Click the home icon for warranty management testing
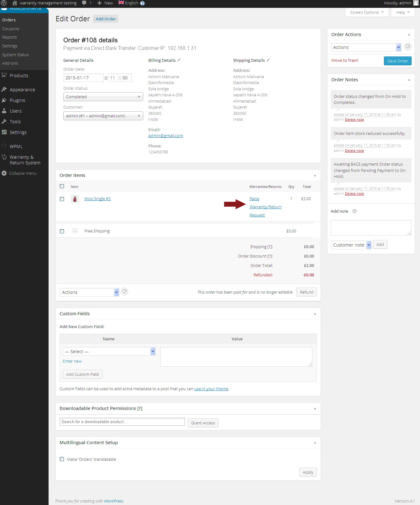The width and height of the screenshot is (420, 505). click(x=15, y=3)
